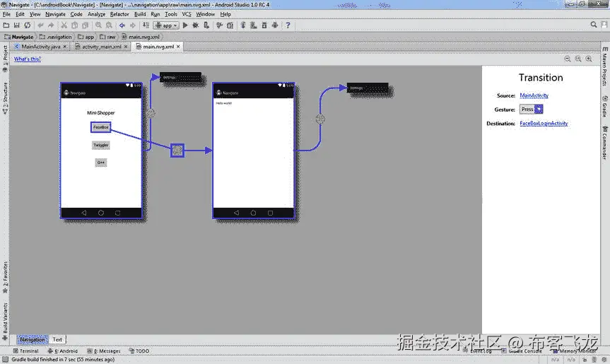This screenshot has height=364, width=610.
Task: Toggle the Build Variants side panel
Action: pyautogui.click(x=5, y=322)
